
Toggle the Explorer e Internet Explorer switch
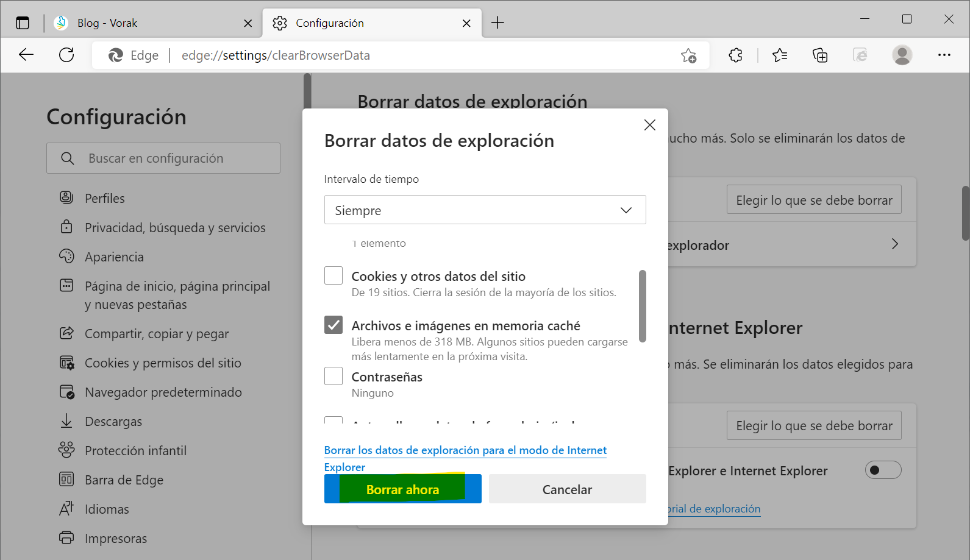[883, 470]
